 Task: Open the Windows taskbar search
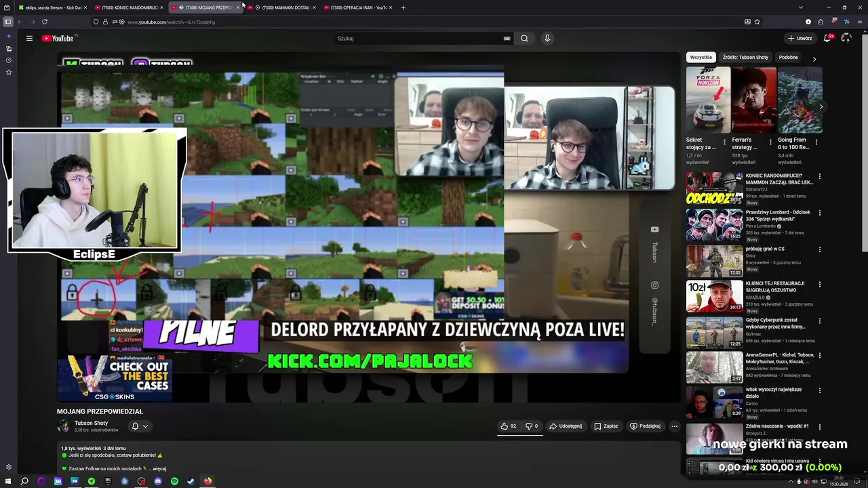(x=24, y=481)
